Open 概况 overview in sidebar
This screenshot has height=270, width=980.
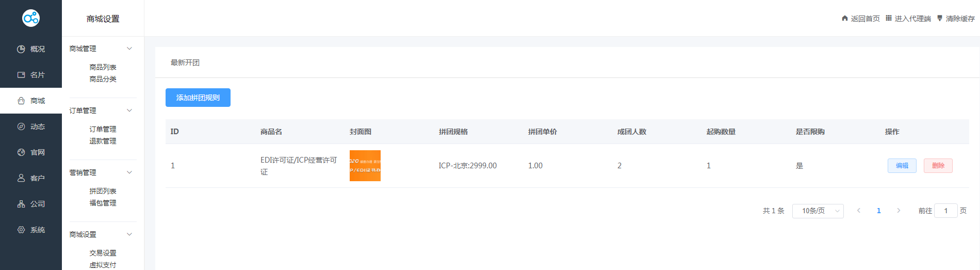[x=31, y=49]
